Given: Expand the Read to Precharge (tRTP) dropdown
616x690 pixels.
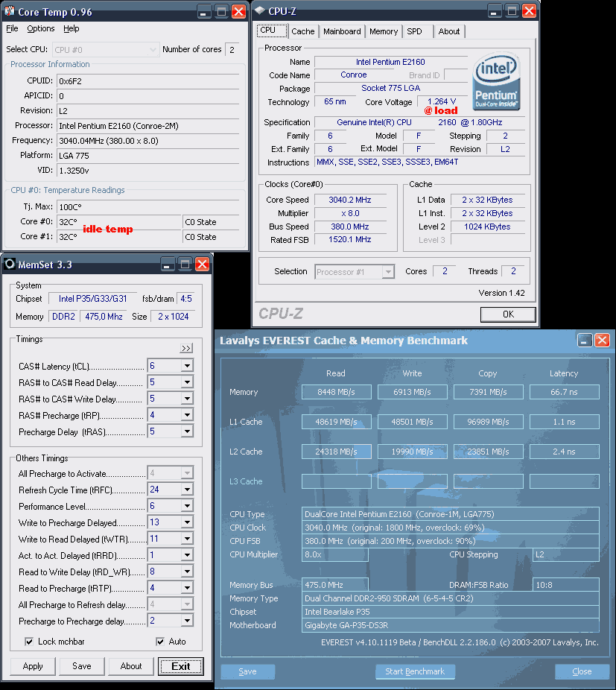Looking at the screenshot, I should [187, 588].
